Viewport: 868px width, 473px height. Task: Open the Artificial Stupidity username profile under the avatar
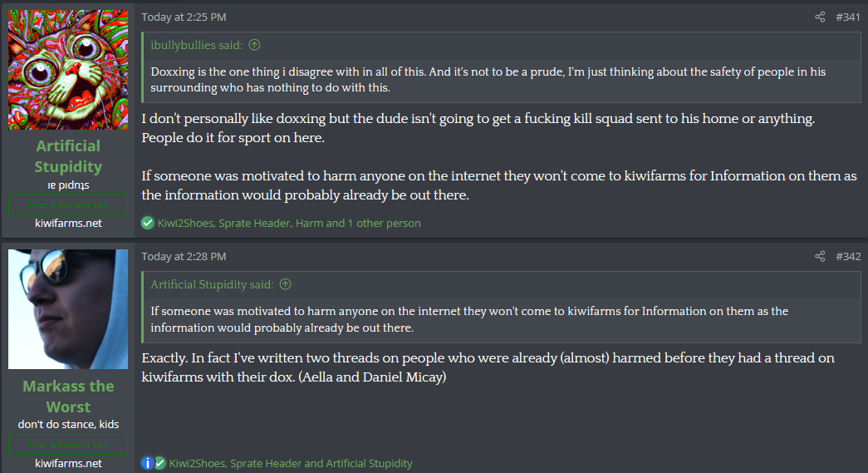coord(68,156)
